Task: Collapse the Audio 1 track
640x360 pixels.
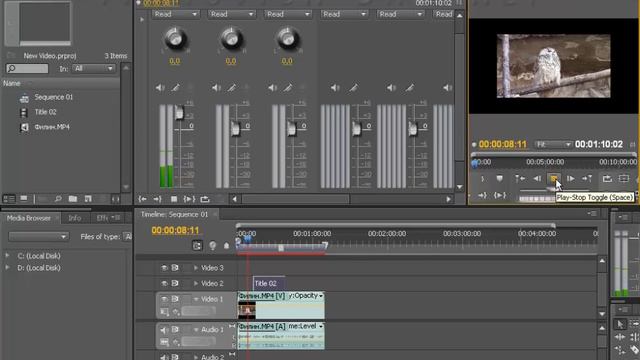Action: 196,329
